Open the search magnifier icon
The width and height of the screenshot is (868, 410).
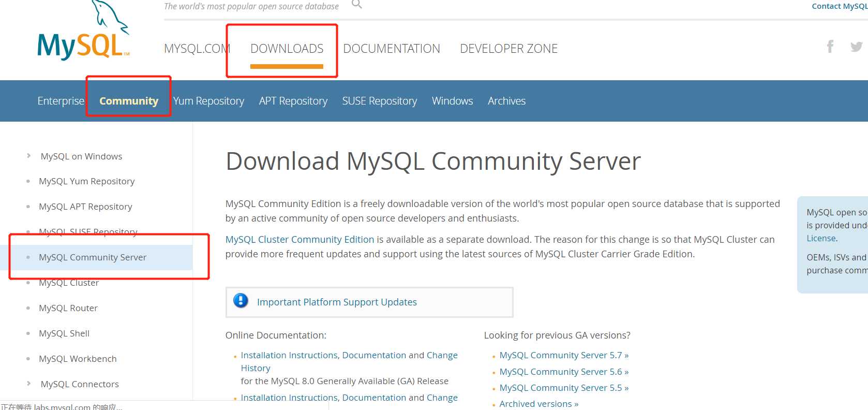point(356,5)
